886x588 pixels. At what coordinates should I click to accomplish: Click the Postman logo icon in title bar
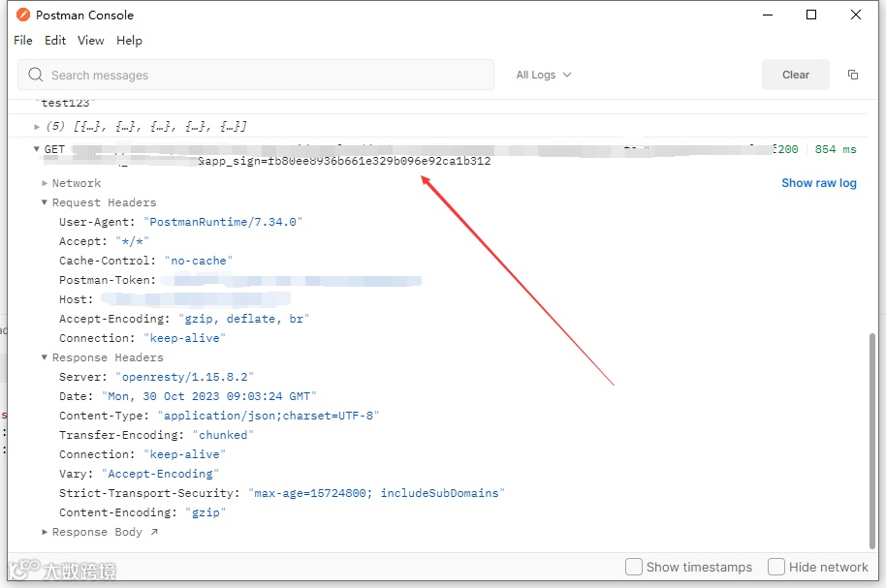23,15
